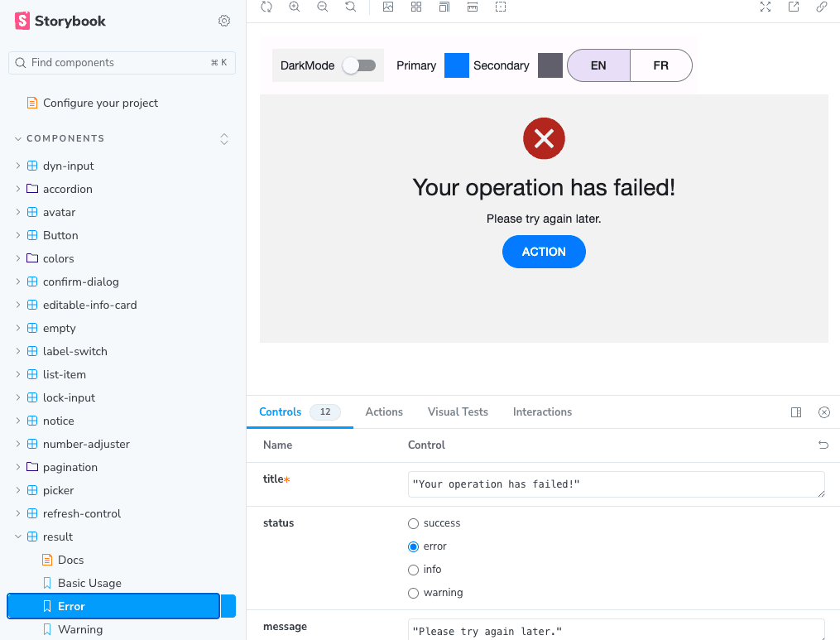Viewport: 840px width, 640px height.
Task: Expand picker component
Action: coord(59,490)
